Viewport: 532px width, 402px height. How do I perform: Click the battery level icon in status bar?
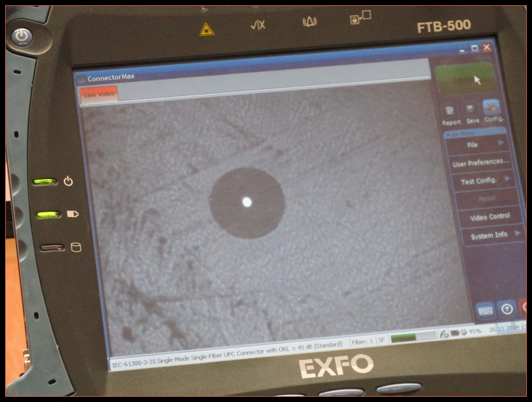tap(455, 333)
